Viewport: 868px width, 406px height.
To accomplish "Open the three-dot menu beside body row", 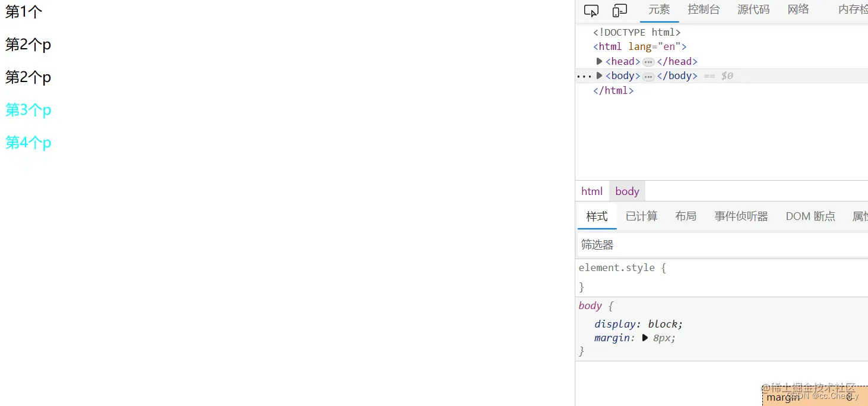I will [x=584, y=76].
